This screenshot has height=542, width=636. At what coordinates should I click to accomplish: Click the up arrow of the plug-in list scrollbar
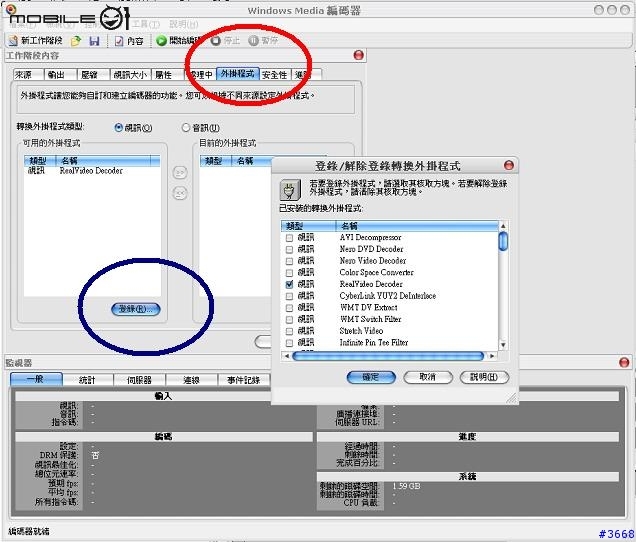[x=503, y=226]
